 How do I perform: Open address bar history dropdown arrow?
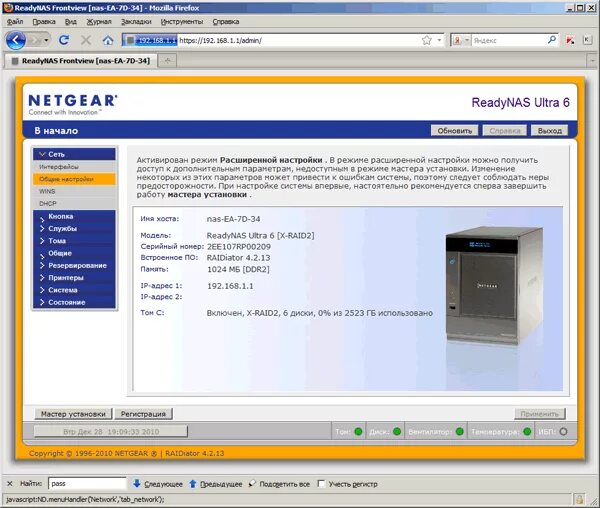pyautogui.click(x=439, y=40)
